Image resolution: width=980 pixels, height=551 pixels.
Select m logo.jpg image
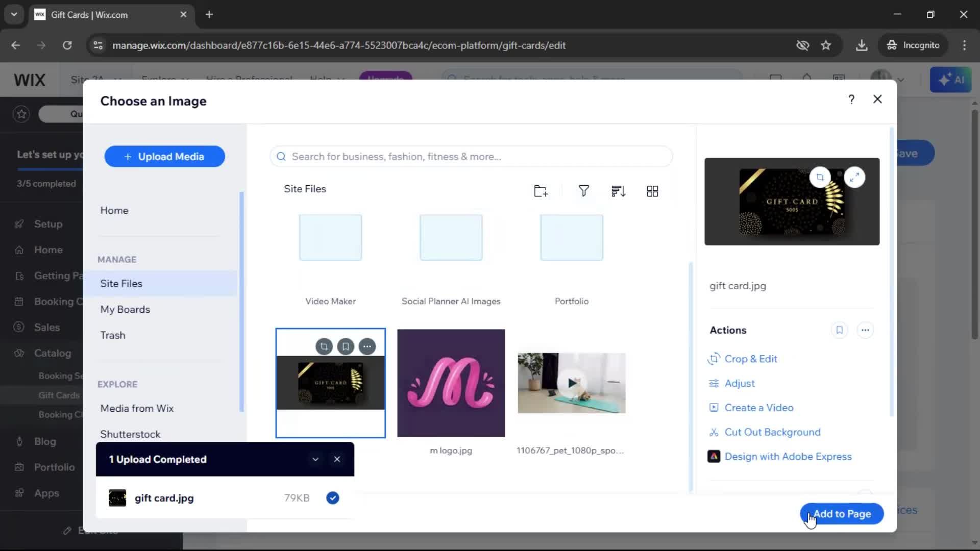(x=451, y=383)
